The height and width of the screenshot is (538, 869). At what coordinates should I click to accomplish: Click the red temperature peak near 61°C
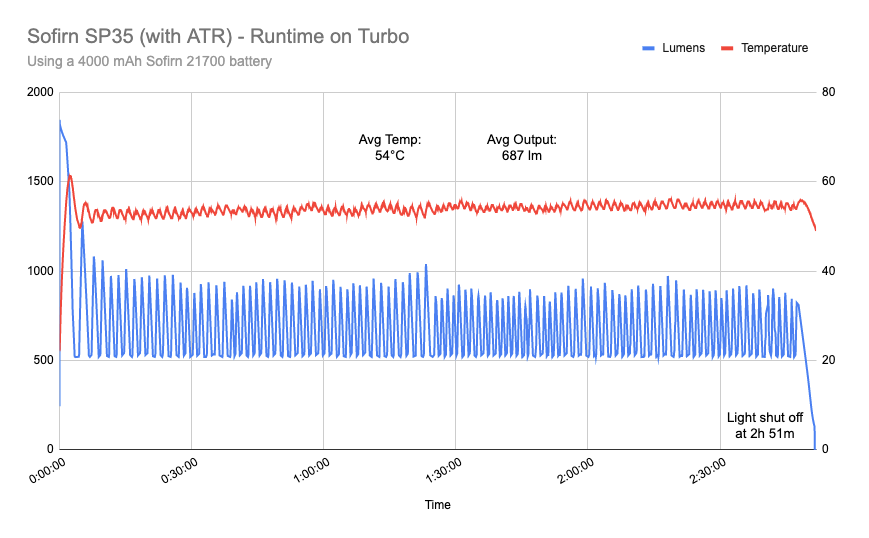pyautogui.click(x=70, y=176)
